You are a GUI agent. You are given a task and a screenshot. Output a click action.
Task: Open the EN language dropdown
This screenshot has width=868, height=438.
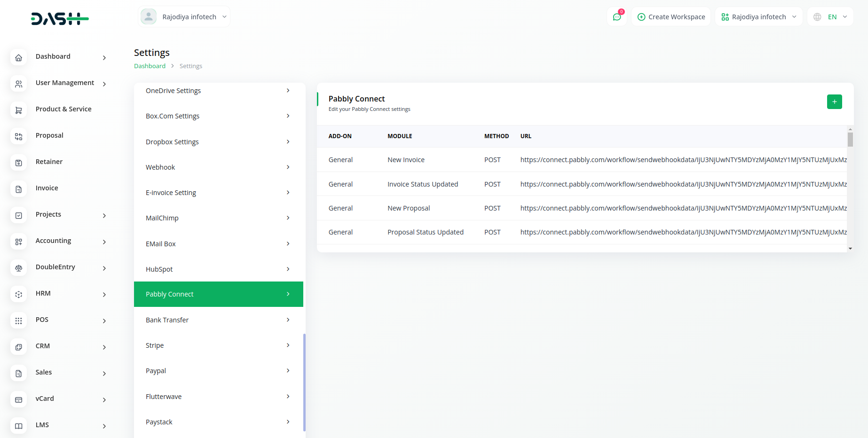point(830,17)
